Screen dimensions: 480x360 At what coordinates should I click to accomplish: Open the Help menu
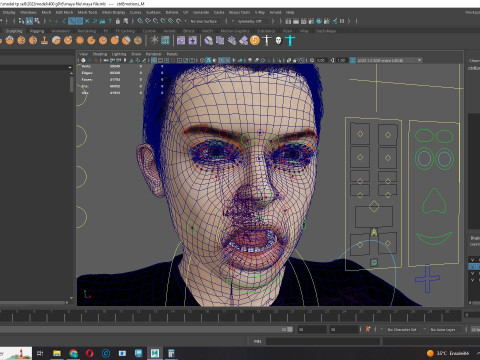[290, 12]
